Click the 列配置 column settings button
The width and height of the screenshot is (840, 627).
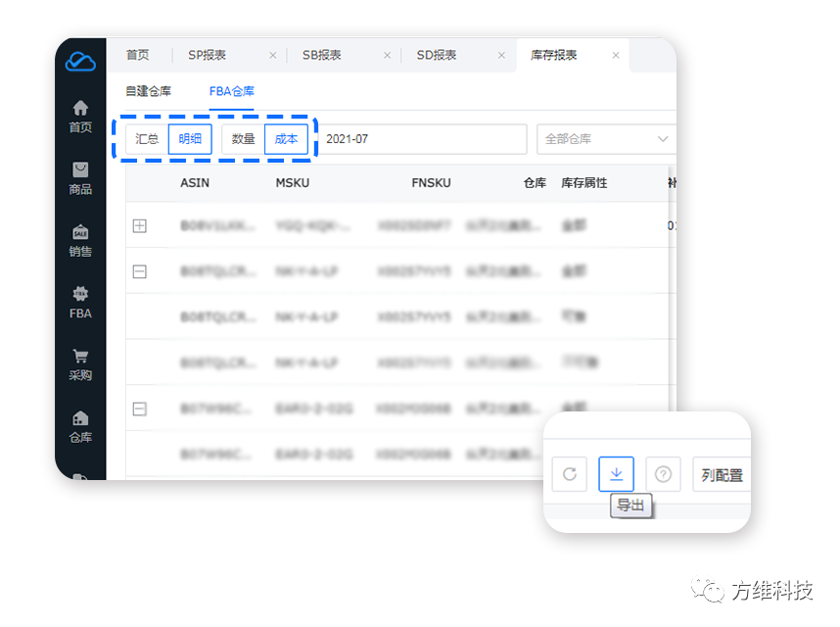722,475
